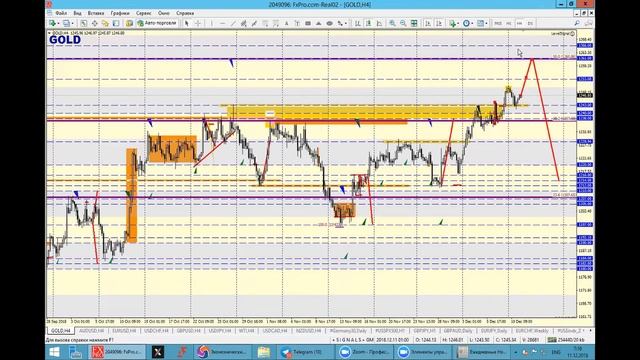
Task: Select the vertical line tool
Action: 211,23
